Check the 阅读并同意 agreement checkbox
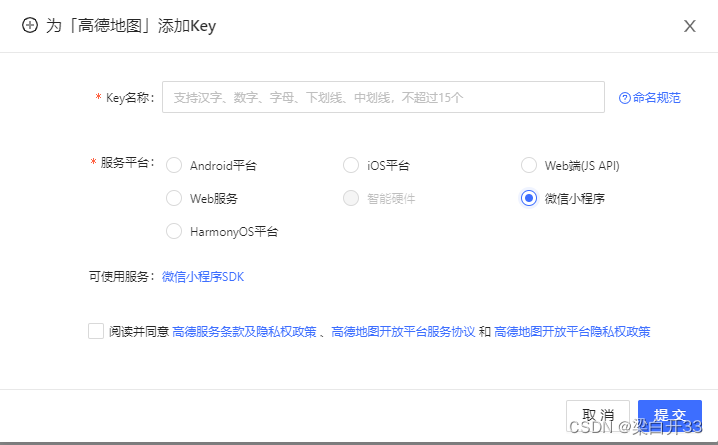 pos(96,331)
